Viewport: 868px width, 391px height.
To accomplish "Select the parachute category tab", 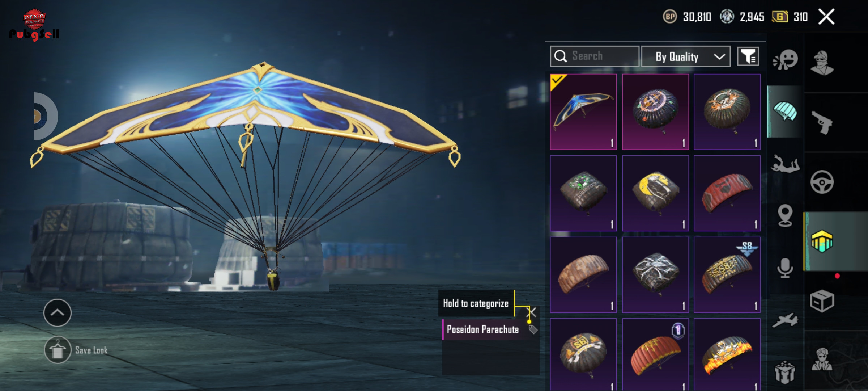I will [785, 112].
